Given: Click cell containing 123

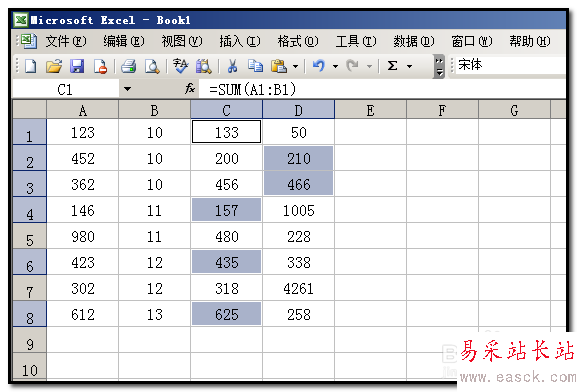Looking at the screenshot, I should 82,132.
